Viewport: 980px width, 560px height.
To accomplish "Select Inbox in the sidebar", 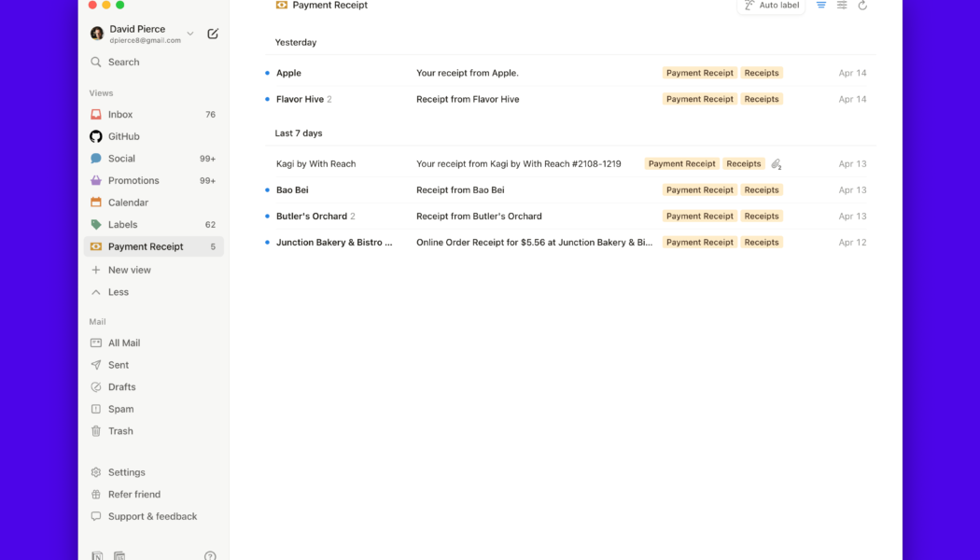I will click(120, 115).
